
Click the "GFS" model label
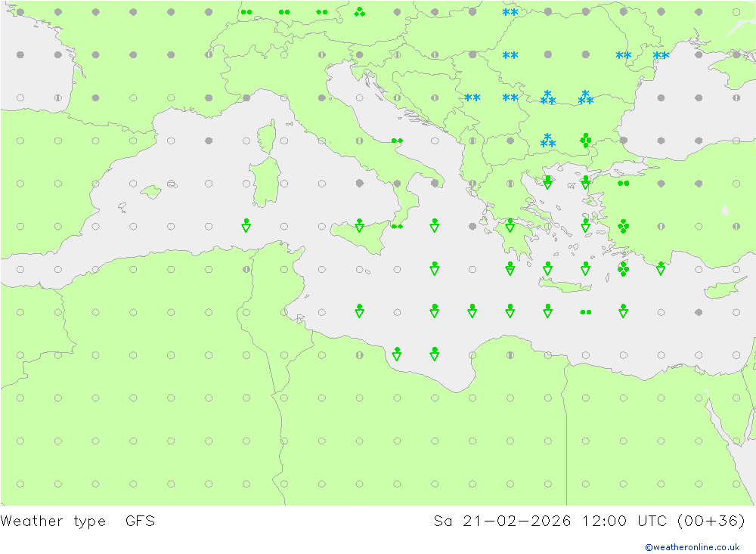[141, 522]
